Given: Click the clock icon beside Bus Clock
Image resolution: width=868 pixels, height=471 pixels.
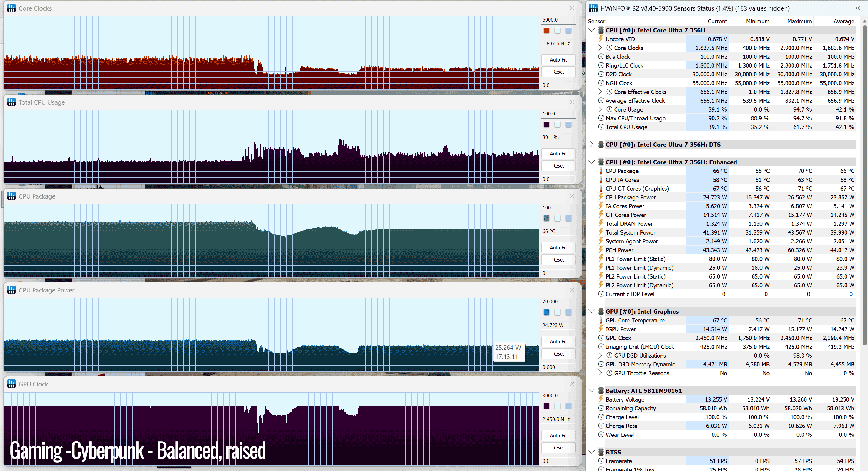Looking at the screenshot, I should pos(601,57).
